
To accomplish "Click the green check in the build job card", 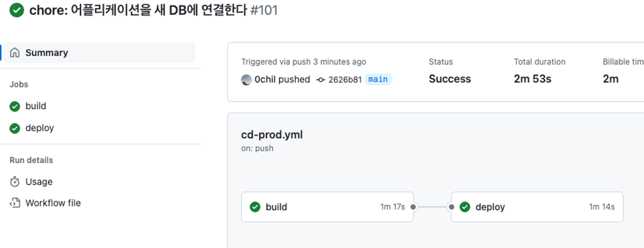I will click(x=255, y=207).
